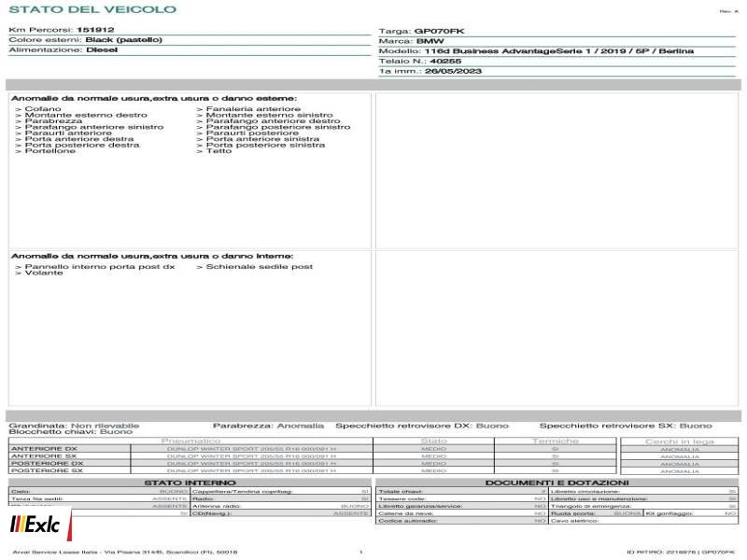Screen dimensions: 747x560
Task: Click the 'Libretto garanzia/service:' row label
Action: (x=420, y=506)
